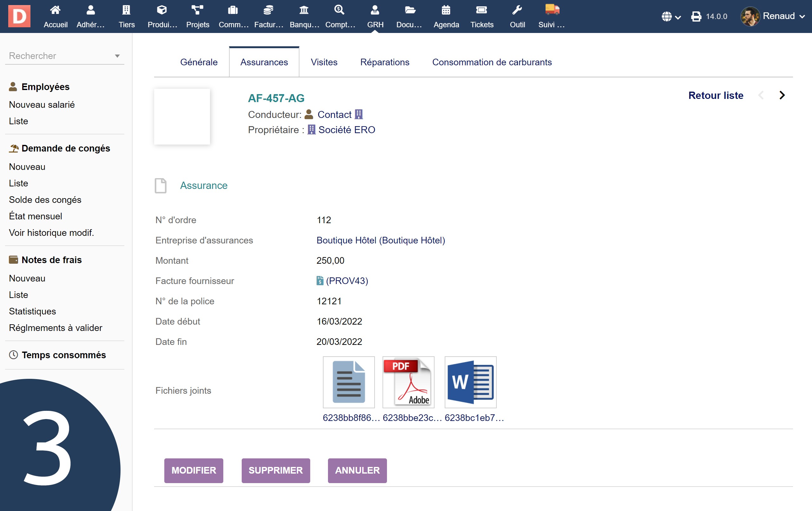The image size is (812, 511).
Task: Click the printer icon next to the version number
Action: tap(696, 16)
